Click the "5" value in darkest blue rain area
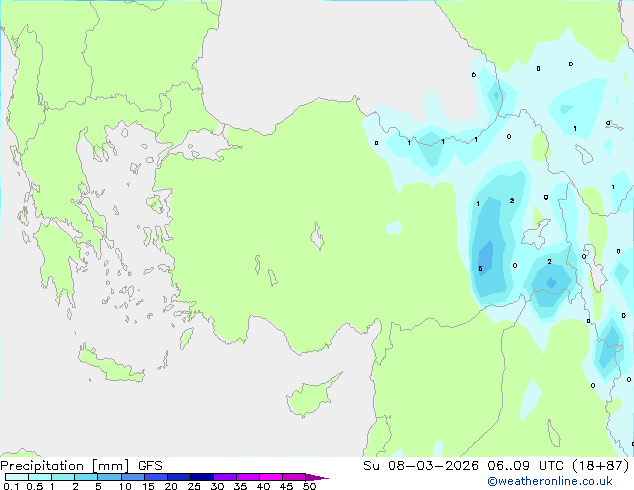This screenshot has height=490, width=634. click(480, 268)
